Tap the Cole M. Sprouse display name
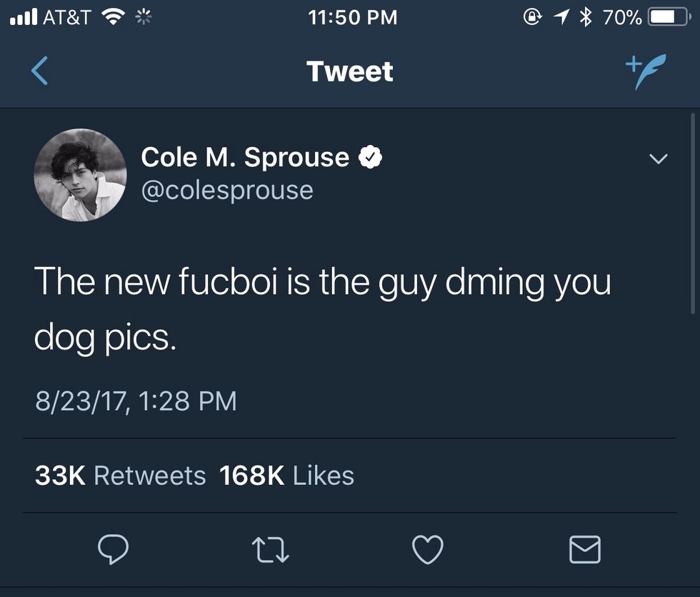Viewport: 700px width, 597px height. click(x=245, y=157)
